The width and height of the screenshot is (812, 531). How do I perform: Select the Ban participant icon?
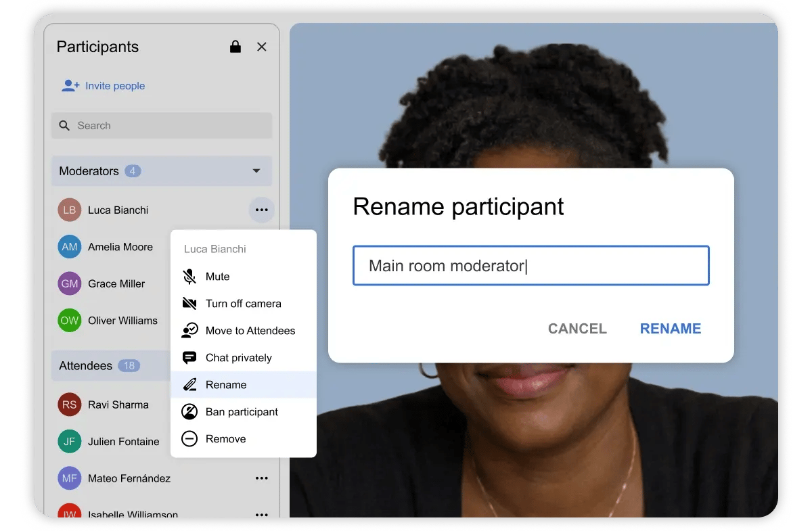(190, 411)
